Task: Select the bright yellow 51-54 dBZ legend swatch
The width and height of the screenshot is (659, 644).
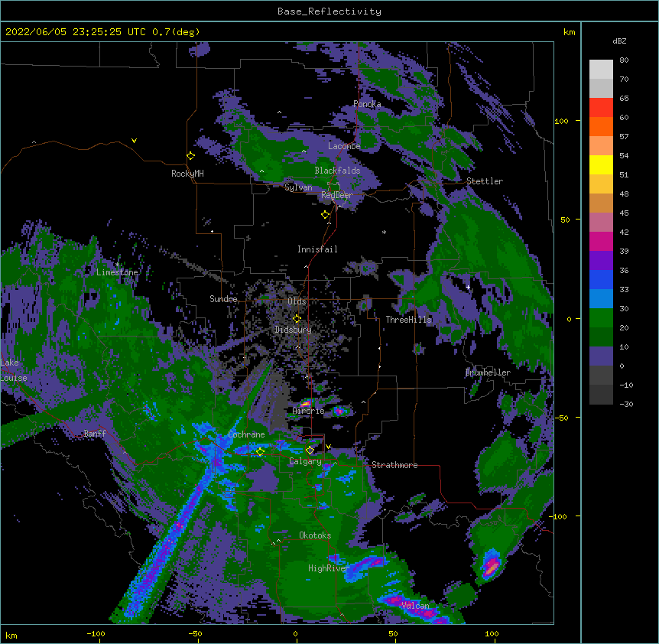Action: click(601, 164)
